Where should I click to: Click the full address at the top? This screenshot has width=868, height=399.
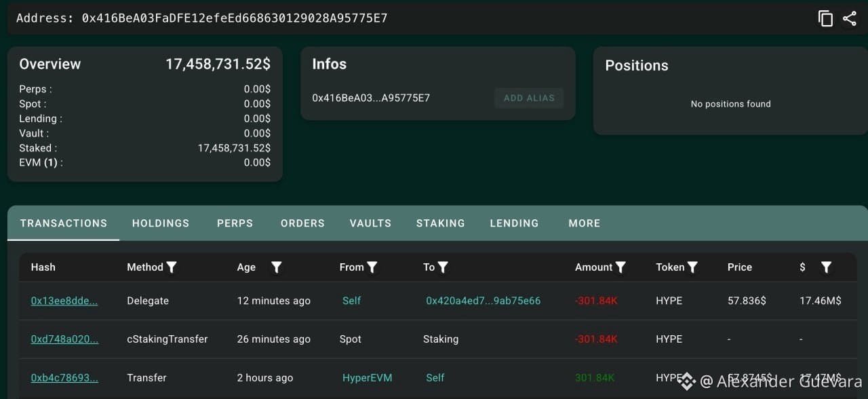pos(235,18)
